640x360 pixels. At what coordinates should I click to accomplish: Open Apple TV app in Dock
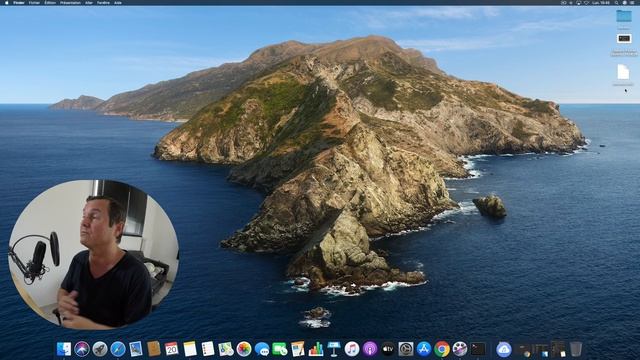(388, 349)
